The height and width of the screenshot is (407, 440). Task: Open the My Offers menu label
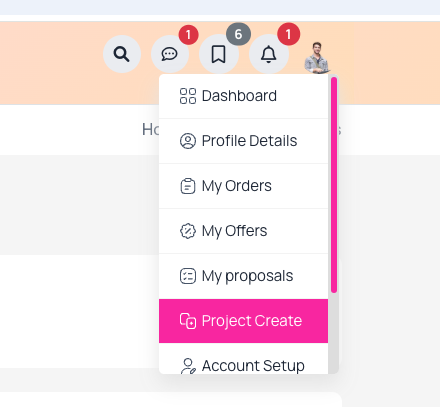pos(234,231)
